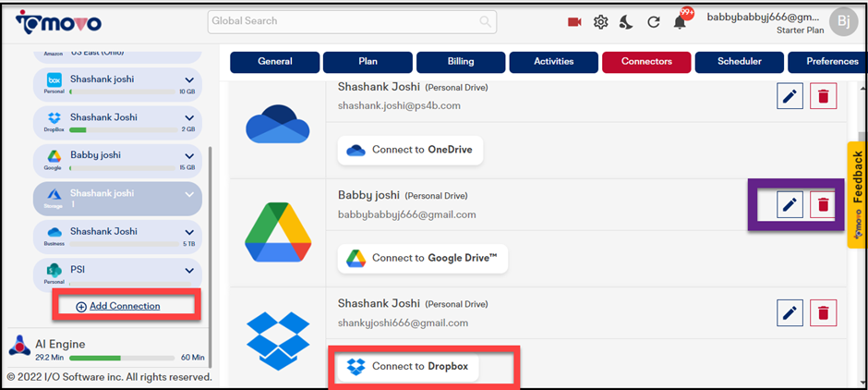Toggle dark mode moon icon
This screenshot has width=868, height=390.
tap(626, 22)
